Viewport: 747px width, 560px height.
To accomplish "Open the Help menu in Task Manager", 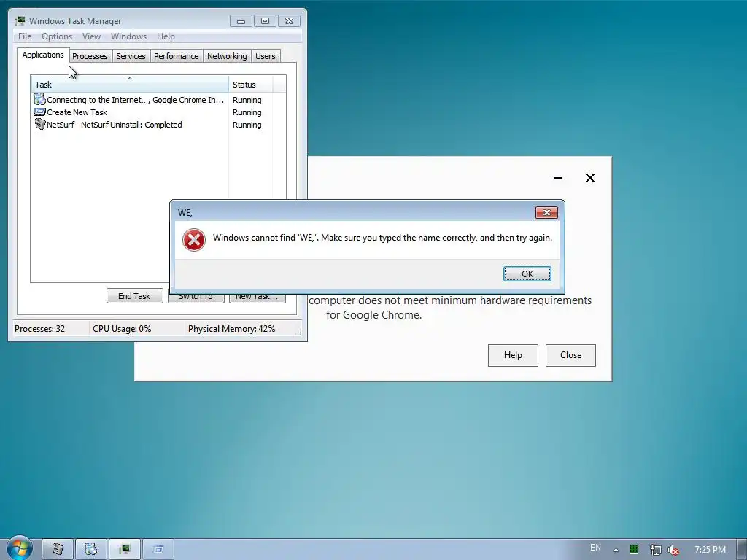I will click(166, 36).
